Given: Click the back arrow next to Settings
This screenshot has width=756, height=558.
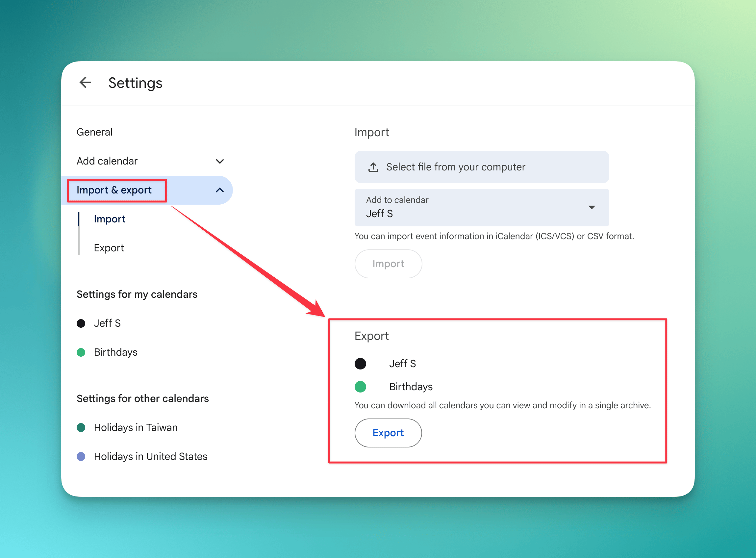Looking at the screenshot, I should coord(85,82).
